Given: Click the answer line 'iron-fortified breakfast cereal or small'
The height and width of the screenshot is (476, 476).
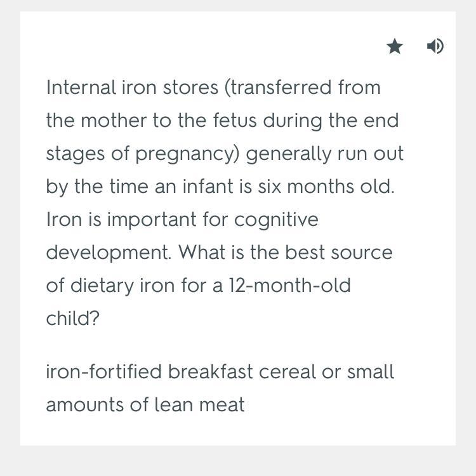Looking at the screenshot, I should [220, 372].
